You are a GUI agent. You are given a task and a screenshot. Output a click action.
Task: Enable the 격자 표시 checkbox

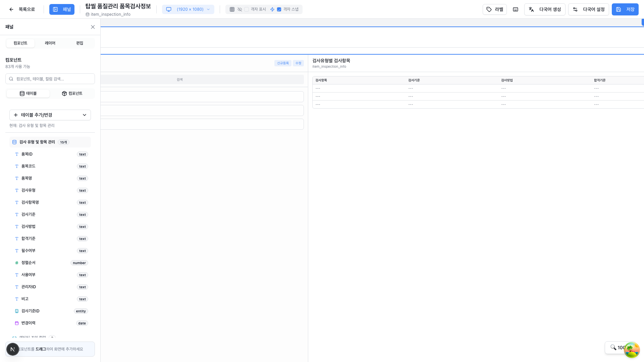247,9
